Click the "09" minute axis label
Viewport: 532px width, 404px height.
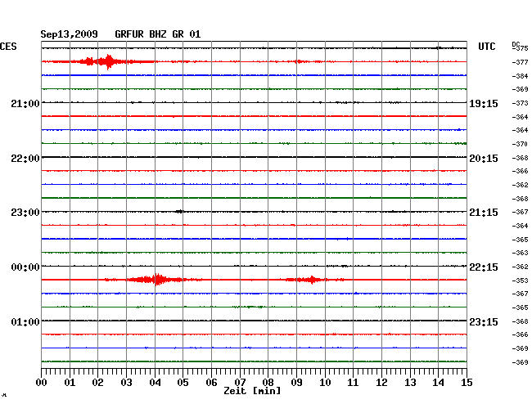(x=296, y=383)
